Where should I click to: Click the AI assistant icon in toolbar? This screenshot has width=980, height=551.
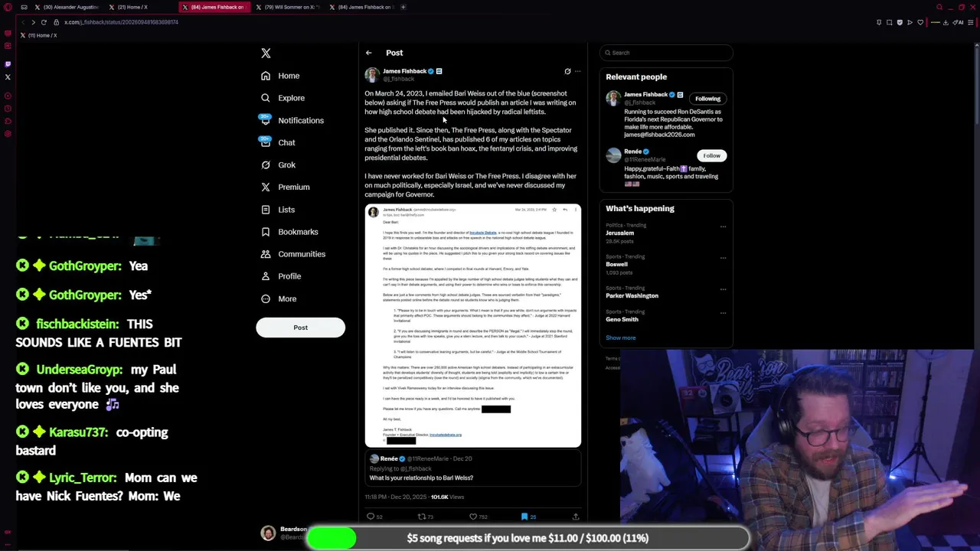coord(959,22)
